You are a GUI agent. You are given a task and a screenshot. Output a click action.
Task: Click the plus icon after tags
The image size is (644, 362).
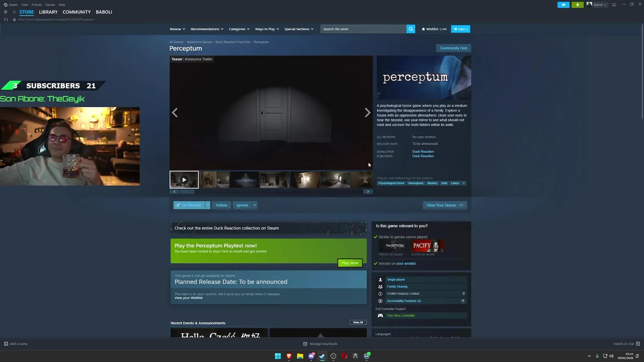point(464,183)
